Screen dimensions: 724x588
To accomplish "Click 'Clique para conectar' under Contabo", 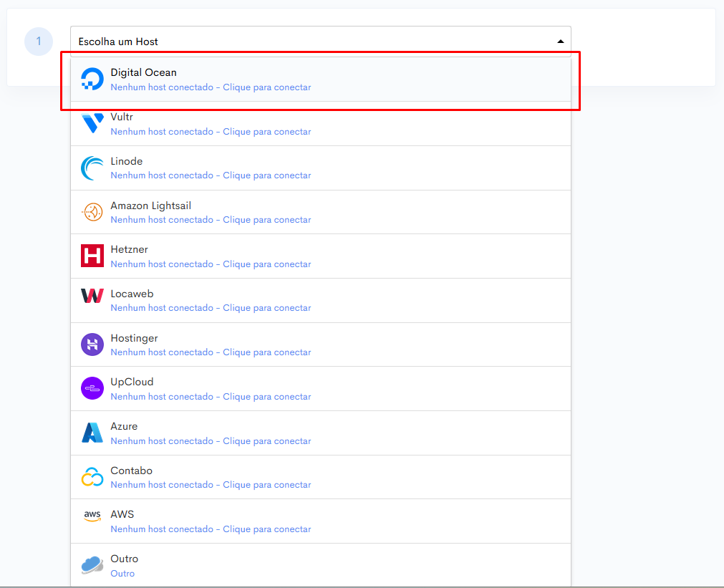I will point(267,485).
